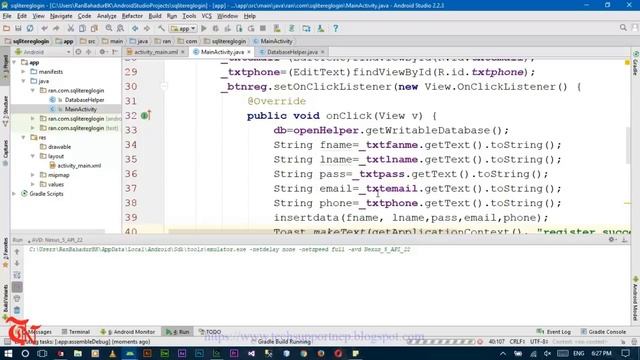Image resolution: width=640 pixels, height=360 pixels.
Task: Click the Windows Start button
Action: (8, 353)
